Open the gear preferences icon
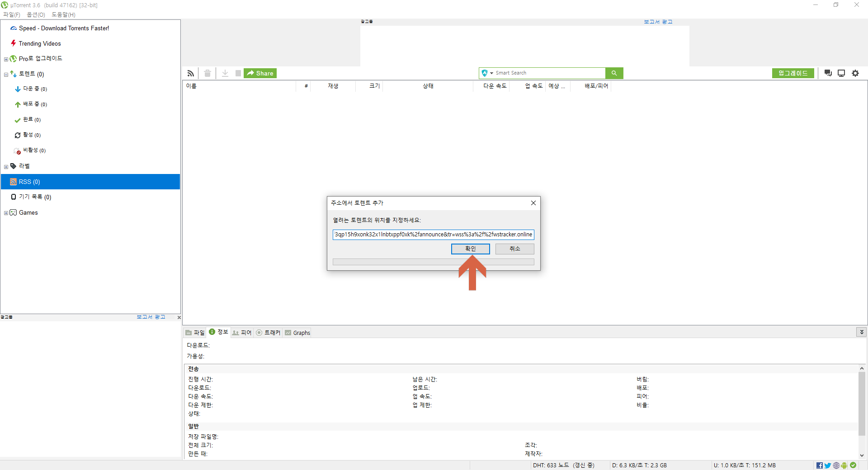This screenshot has height=470, width=868. (x=855, y=73)
